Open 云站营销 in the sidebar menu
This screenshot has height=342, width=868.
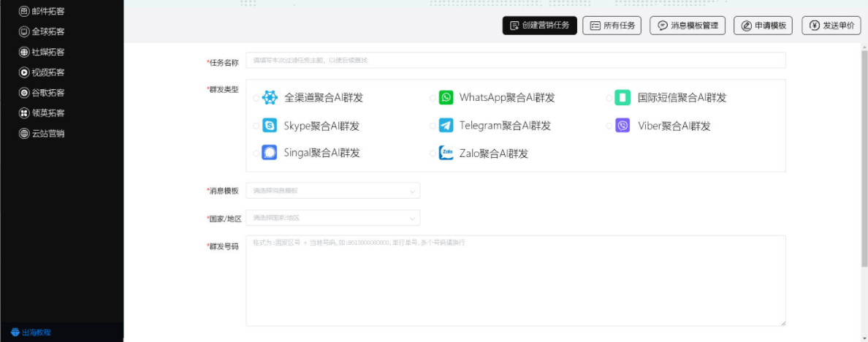point(42,134)
